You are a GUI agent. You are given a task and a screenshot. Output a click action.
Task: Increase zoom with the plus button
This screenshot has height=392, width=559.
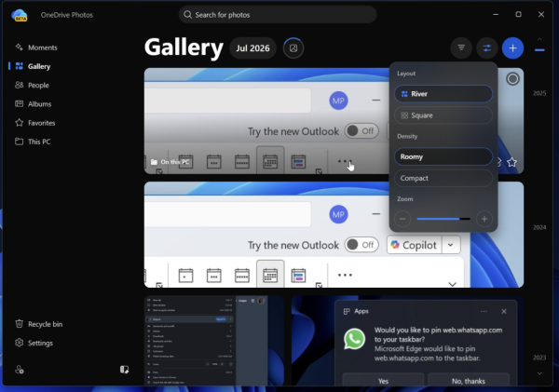[x=484, y=219]
